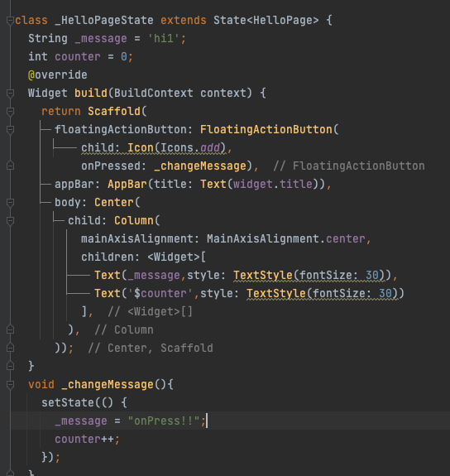The image size is (450, 476).
Task: Click counter in the int declaration line
Action: tap(78, 57)
